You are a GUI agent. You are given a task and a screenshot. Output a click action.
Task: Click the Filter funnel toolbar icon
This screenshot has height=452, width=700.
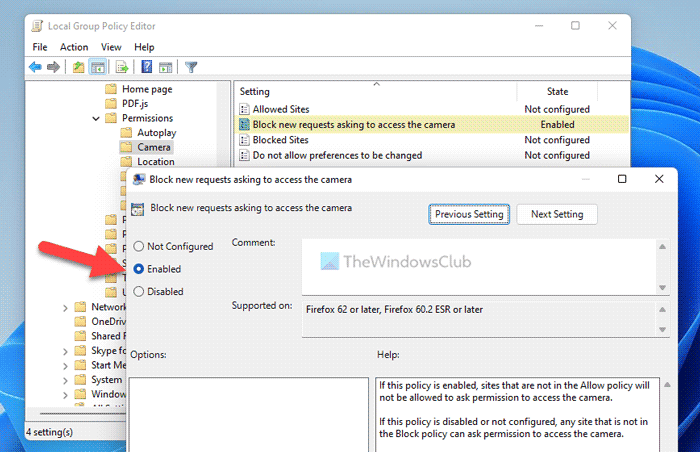191,67
